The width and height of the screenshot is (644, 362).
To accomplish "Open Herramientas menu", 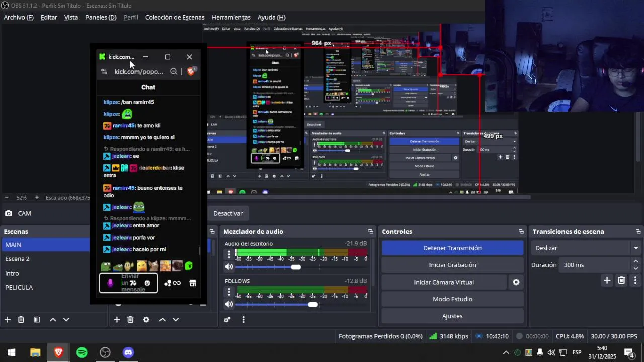I will 231,17.
